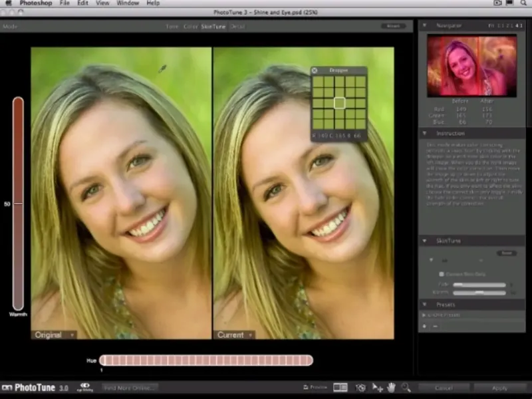Click the Find More Online button
The height and width of the screenshot is (399, 532).
coord(129,388)
